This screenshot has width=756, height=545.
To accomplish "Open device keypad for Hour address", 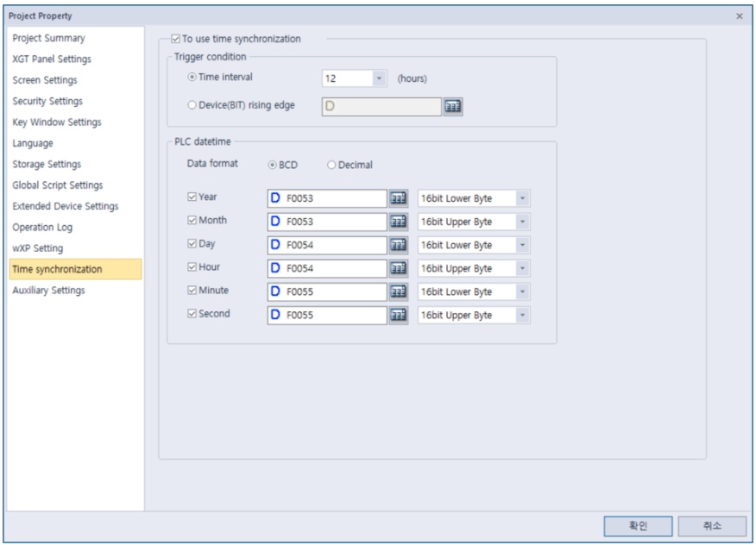I will (x=398, y=268).
